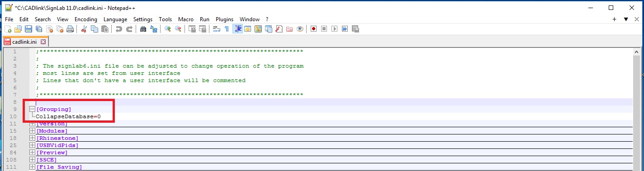The image size is (644, 171).
Task: Open the Macro menu
Action: coord(186,19)
